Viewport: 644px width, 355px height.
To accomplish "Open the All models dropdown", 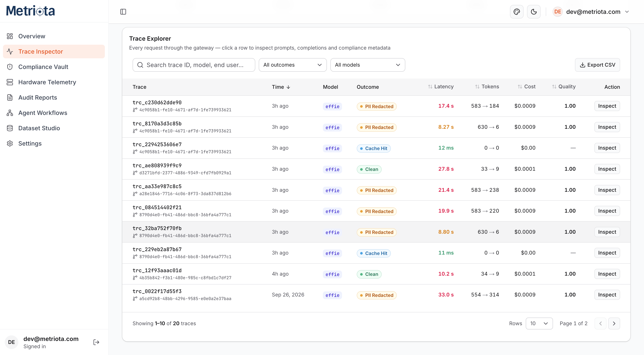I will [x=368, y=65].
